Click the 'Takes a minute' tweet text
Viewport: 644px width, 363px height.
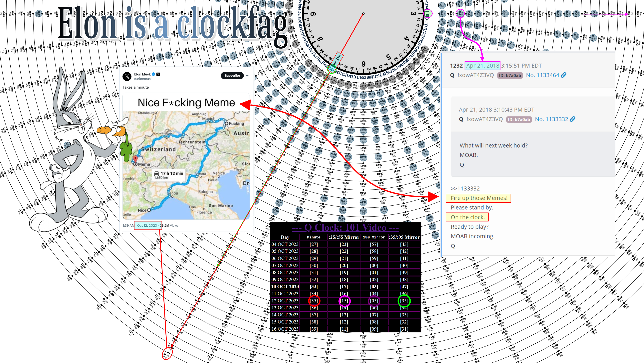(x=135, y=87)
